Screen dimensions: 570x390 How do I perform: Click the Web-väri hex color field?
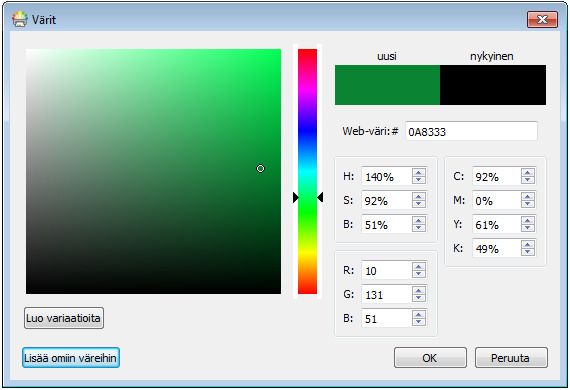pyautogui.click(x=471, y=131)
